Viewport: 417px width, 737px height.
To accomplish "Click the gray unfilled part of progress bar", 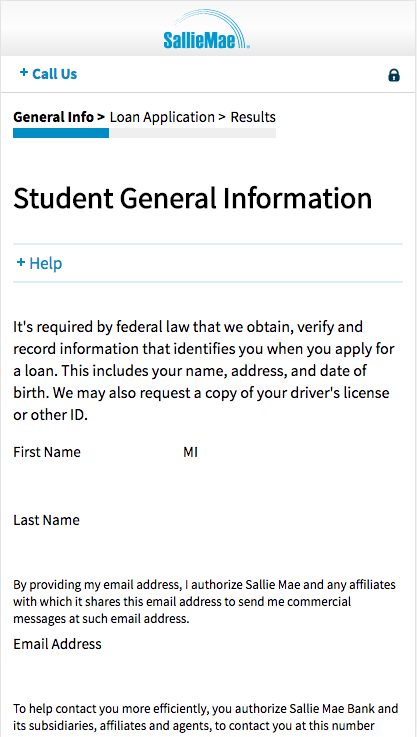I will click(x=192, y=133).
